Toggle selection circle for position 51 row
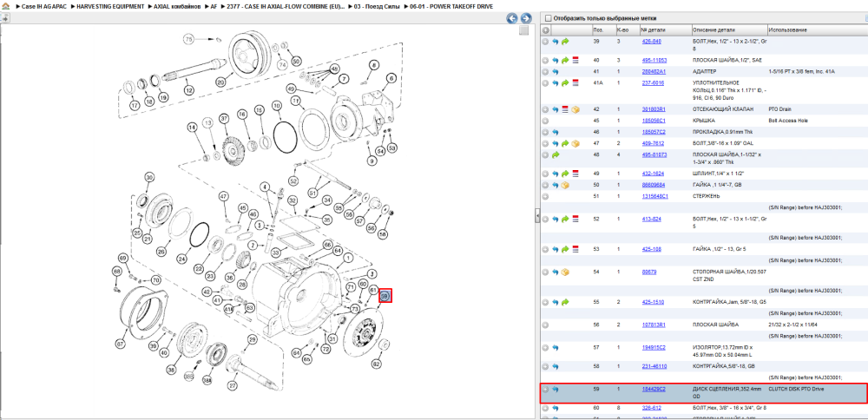This screenshot has height=420, width=868. pyautogui.click(x=546, y=196)
